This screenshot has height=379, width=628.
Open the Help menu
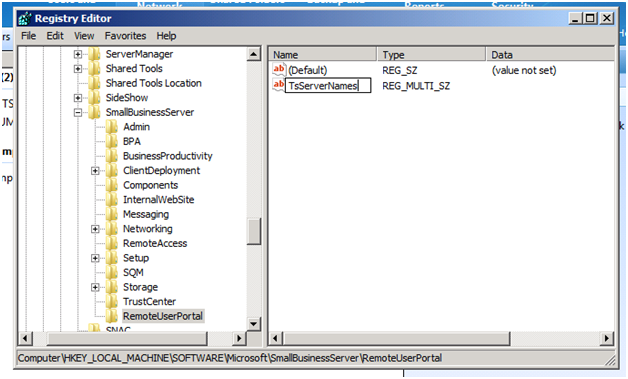[x=166, y=36]
